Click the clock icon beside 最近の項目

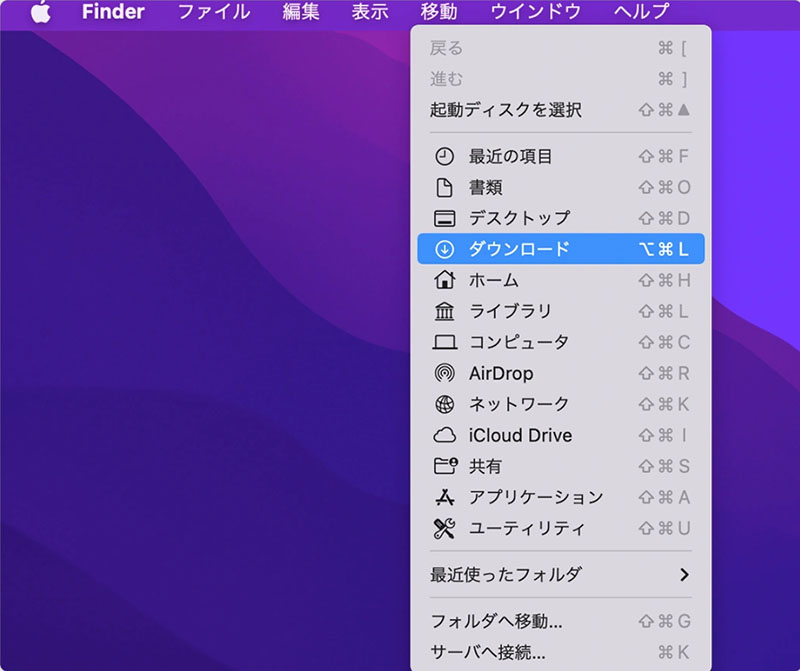[x=444, y=156]
